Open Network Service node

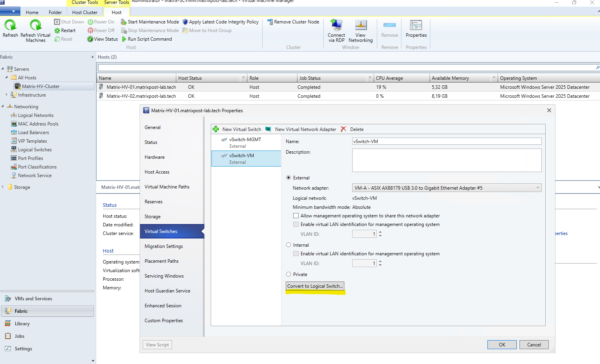point(35,176)
